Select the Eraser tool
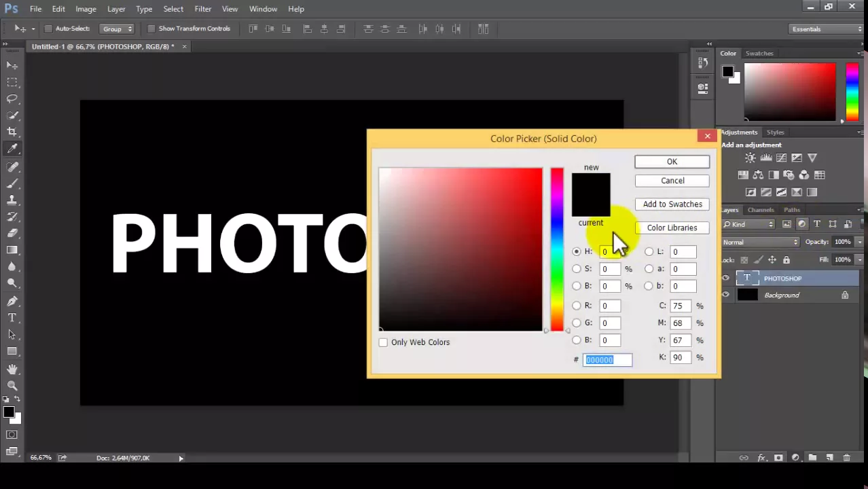The height and width of the screenshot is (489, 868). pos(12,234)
